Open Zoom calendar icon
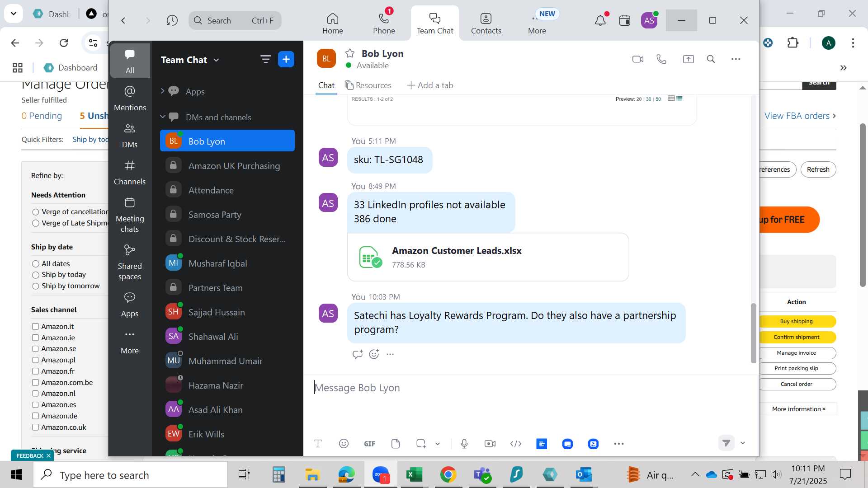This screenshot has height=488, width=868. [x=625, y=20]
